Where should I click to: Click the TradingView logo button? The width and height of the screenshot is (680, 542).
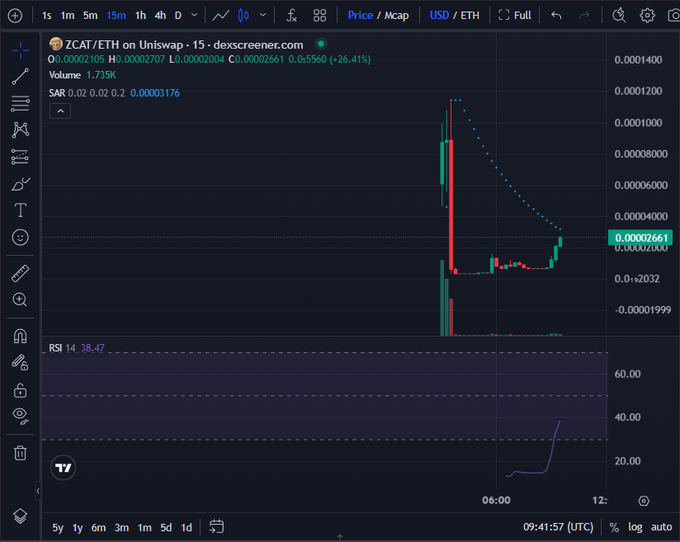[x=63, y=468]
